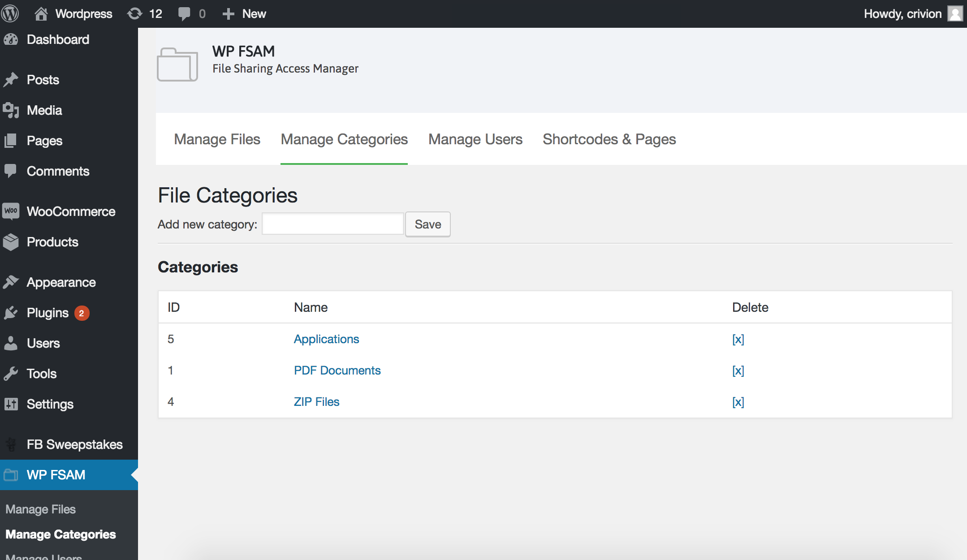
Task: Switch to the Manage Users tab
Action: click(475, 139)
